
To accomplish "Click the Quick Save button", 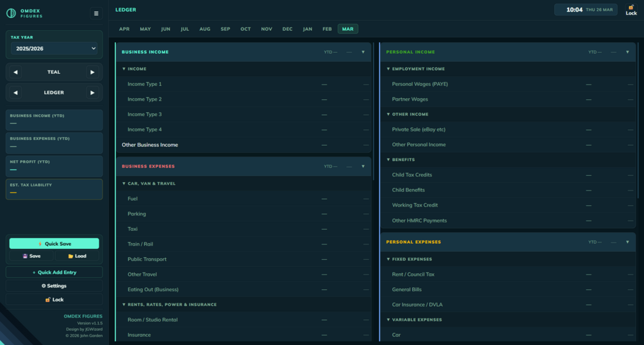I will point(54,244).
